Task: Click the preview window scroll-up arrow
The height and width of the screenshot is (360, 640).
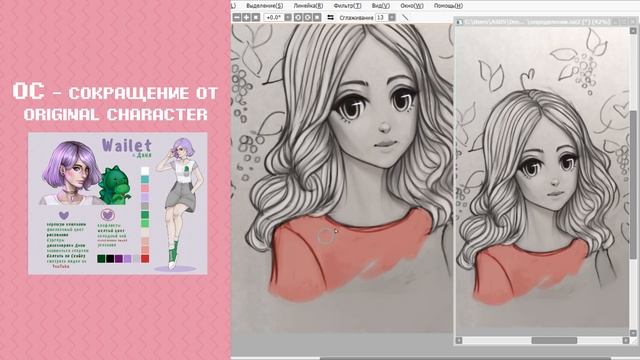Action: pos(633,31)
